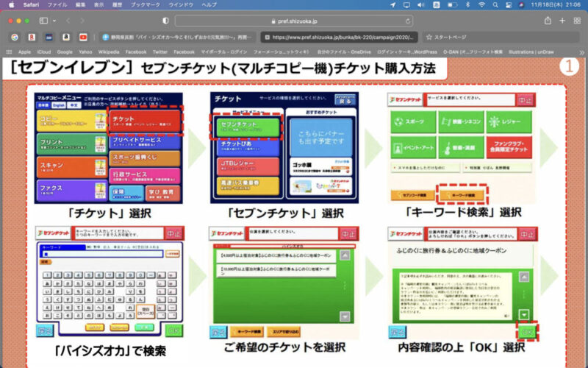Click the ご希望のチケットを選択 caption

pyautogui.click(x=284, y=347)
